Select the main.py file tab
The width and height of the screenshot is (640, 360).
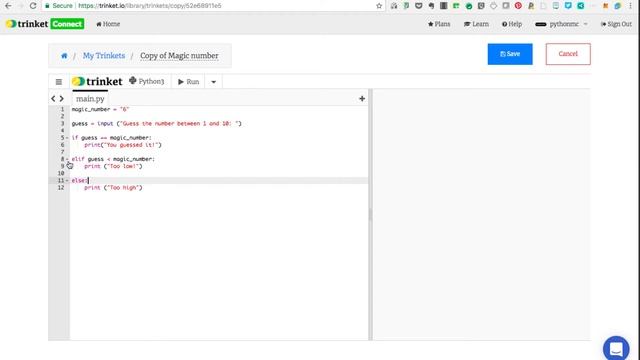[x=90, y=99]
